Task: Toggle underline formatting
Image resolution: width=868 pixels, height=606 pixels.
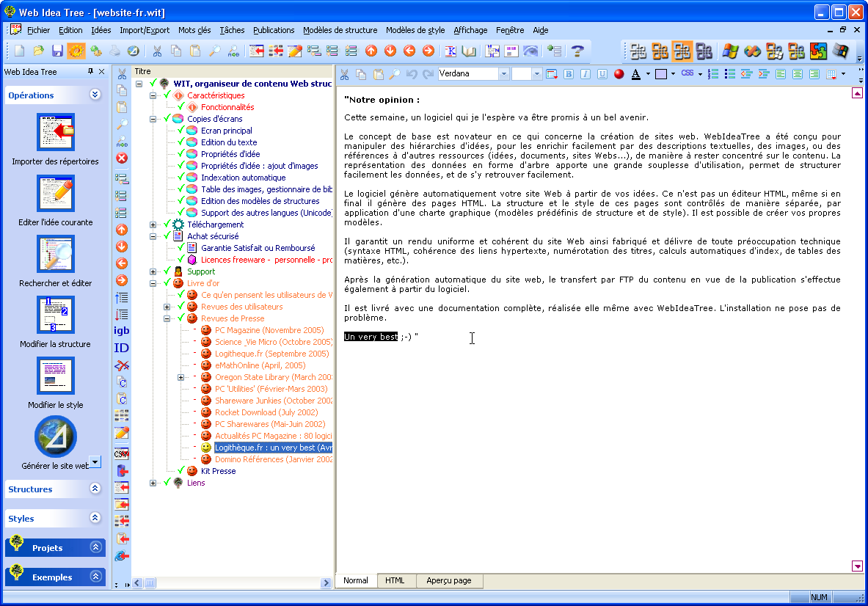Action: click(604, 74)
